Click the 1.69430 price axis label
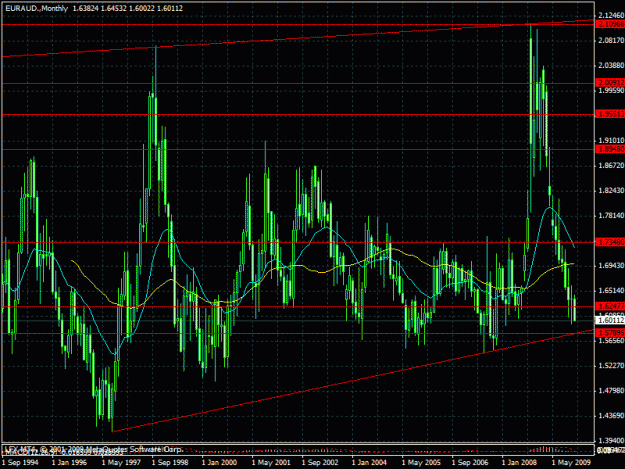 [x=611, y=265]
